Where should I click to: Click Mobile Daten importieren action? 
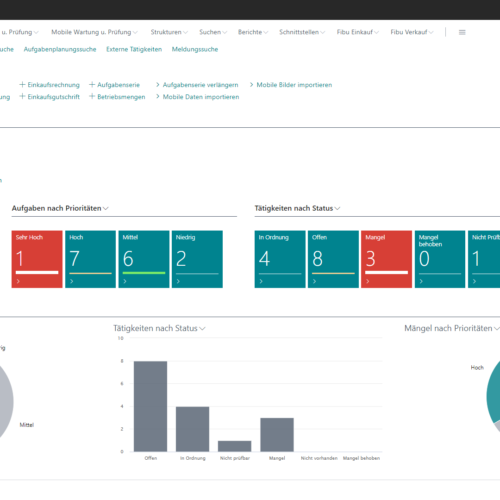coord(201,97)
